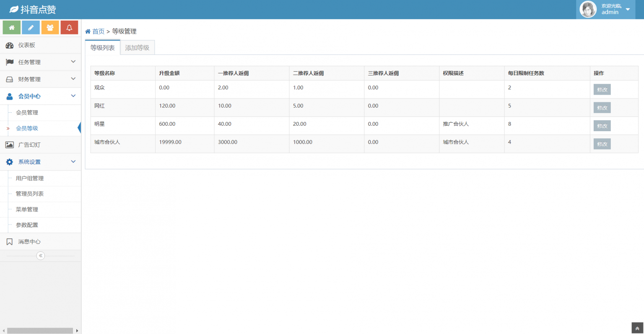Expand the 财务管理 menu
644x334 pixels.
[x=40, y=79]
